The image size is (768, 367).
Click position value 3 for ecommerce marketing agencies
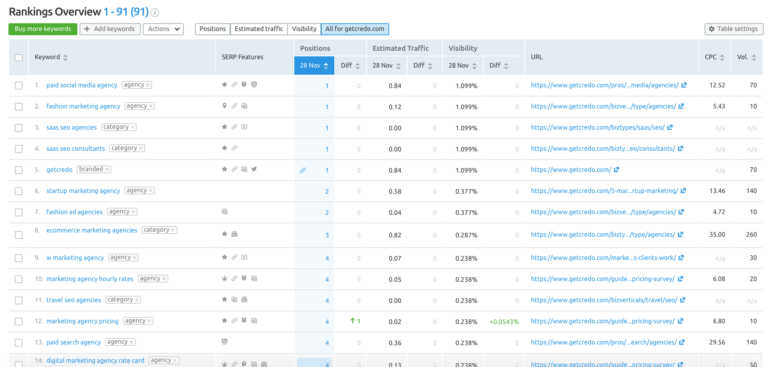click(x=327, y=235)
